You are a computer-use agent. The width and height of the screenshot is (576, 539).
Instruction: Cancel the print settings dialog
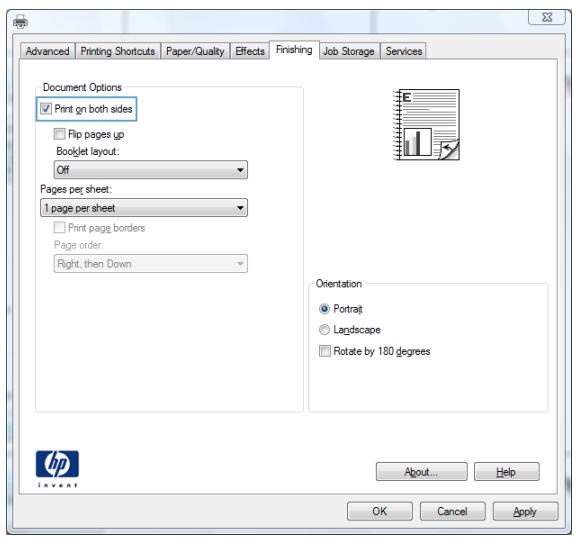pos(452,511)
